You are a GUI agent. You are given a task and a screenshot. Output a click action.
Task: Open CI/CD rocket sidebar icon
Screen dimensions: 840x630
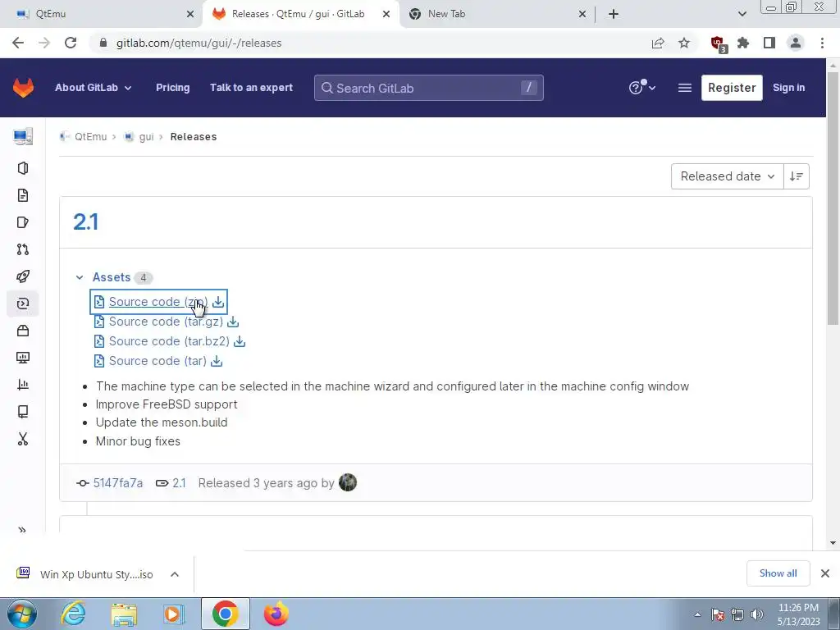(23, 276)
